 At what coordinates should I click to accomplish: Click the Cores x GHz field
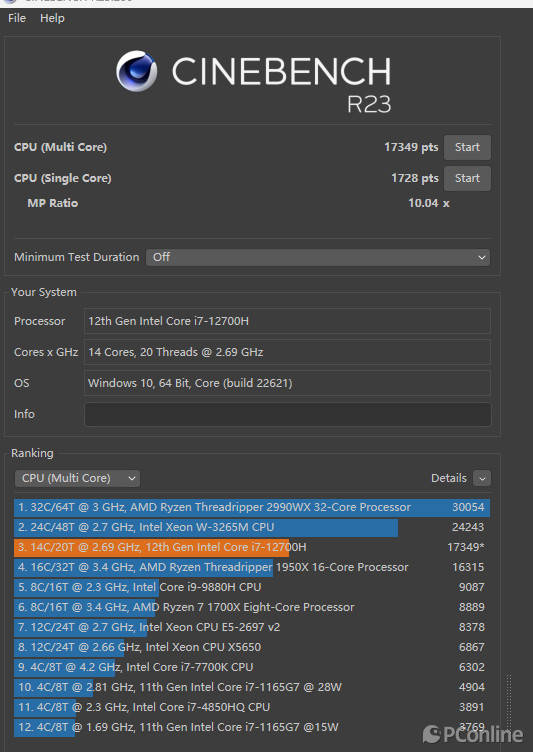point(287,352)
